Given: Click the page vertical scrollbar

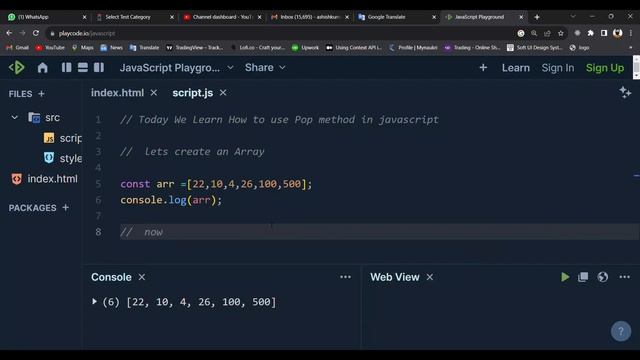Looking at the screenshot, I should tap(636, 67).
